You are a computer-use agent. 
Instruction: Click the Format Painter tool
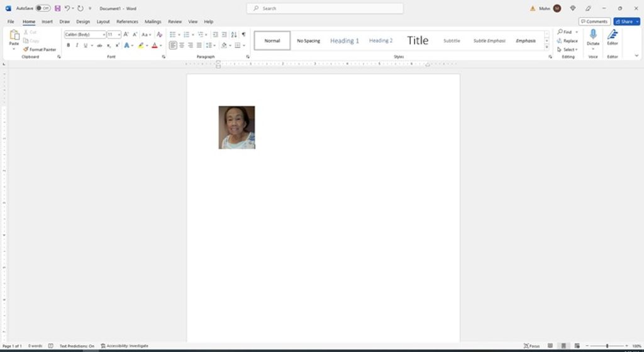click(x=40, y=49)
